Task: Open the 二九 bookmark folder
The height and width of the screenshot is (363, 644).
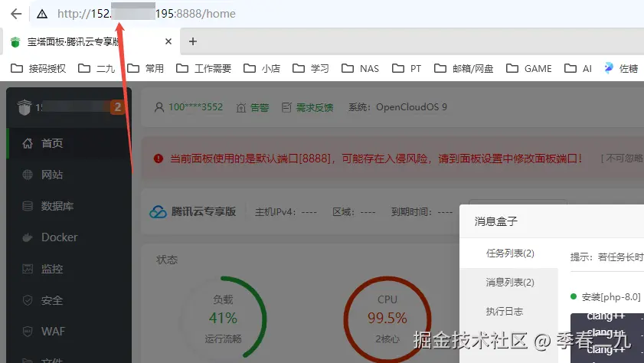Action: point(96,69)
